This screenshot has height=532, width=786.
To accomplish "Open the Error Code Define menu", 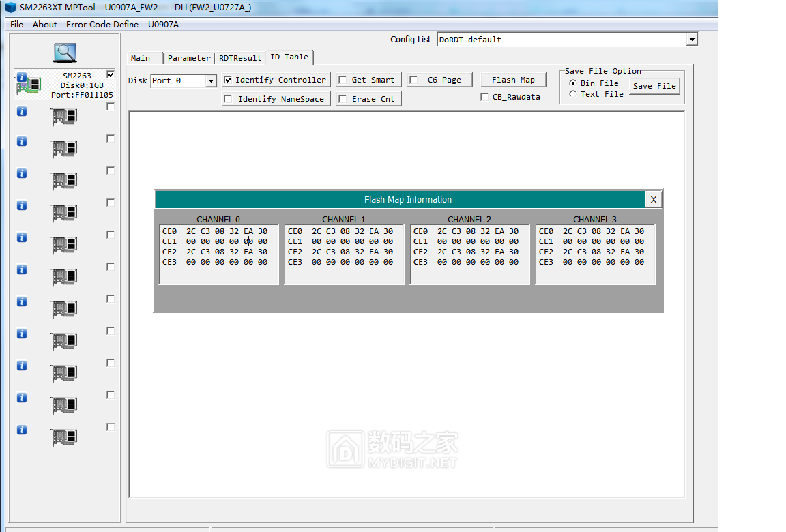I will pyautogui.click(x=102, y=24).
